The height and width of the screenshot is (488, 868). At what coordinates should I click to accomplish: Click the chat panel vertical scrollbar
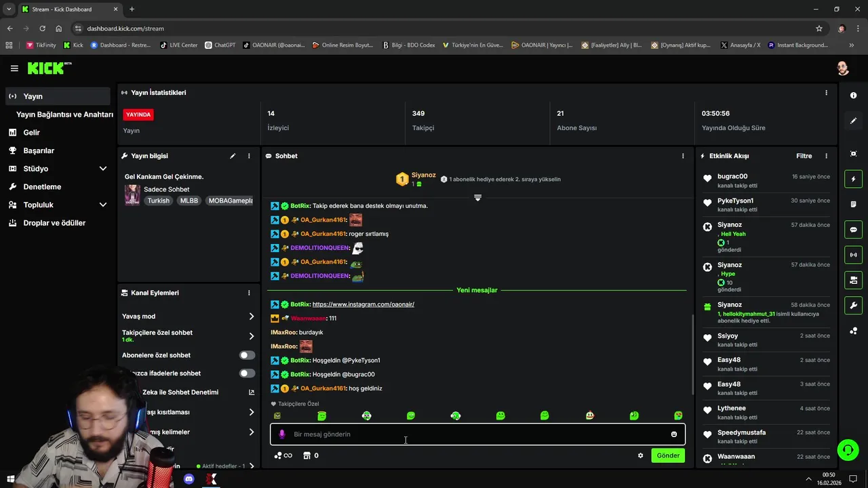point(692,354)
